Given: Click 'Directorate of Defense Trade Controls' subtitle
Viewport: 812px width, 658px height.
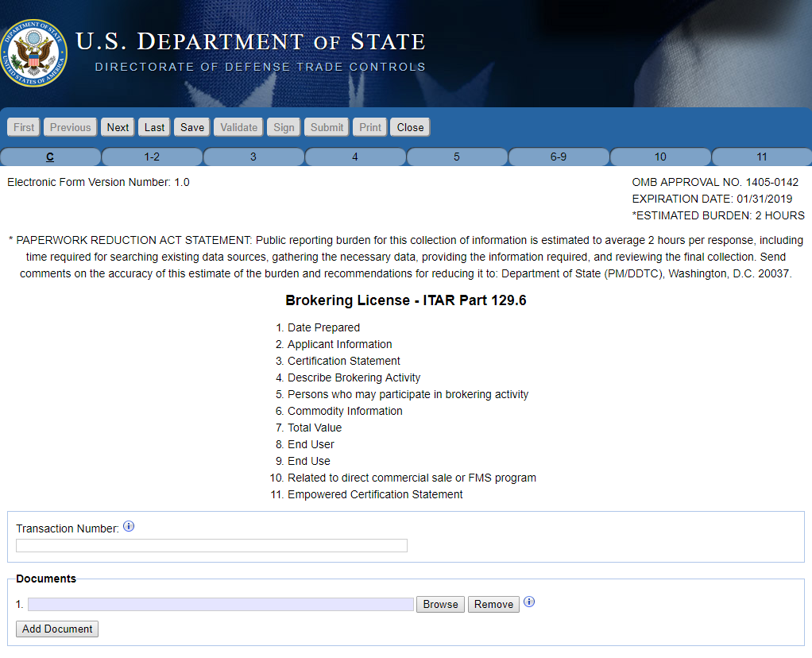Looking at the screenshot, I should (x=261, y=67).
